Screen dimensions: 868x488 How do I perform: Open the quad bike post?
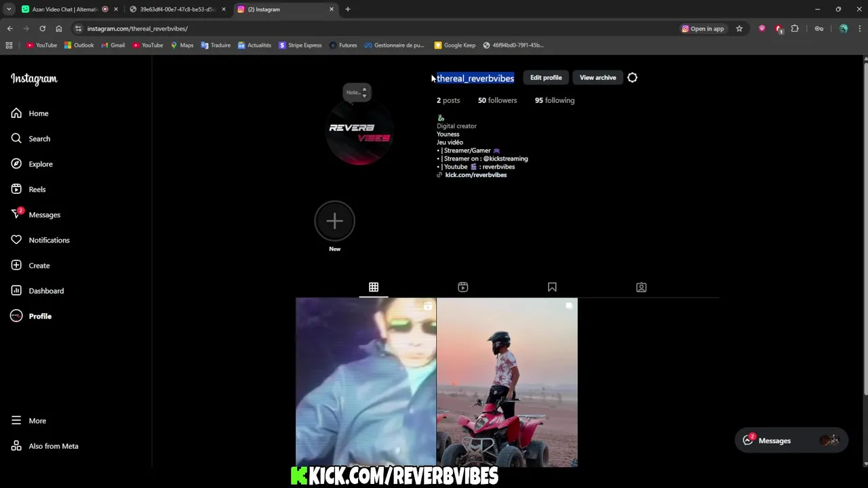(x=507, y=382)
